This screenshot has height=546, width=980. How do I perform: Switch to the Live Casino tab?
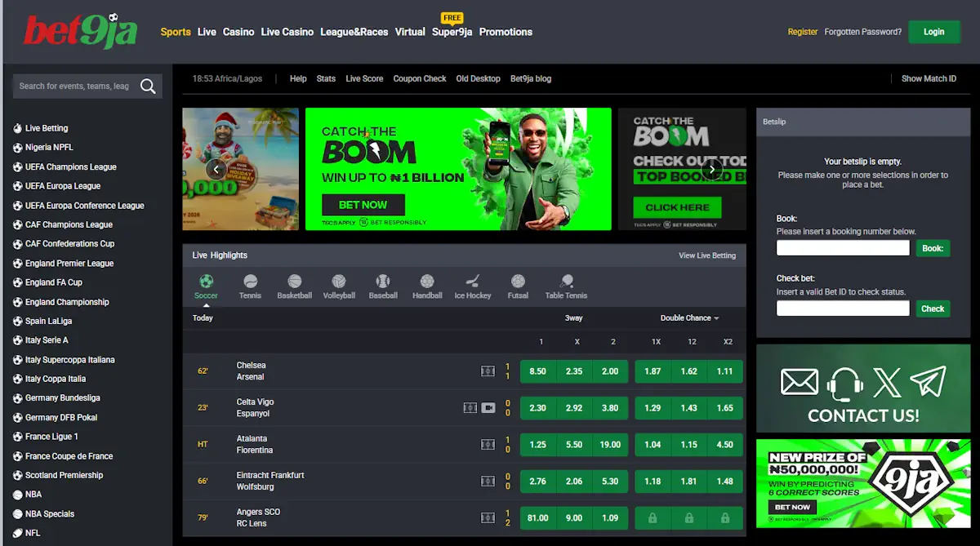coord(287,32)
